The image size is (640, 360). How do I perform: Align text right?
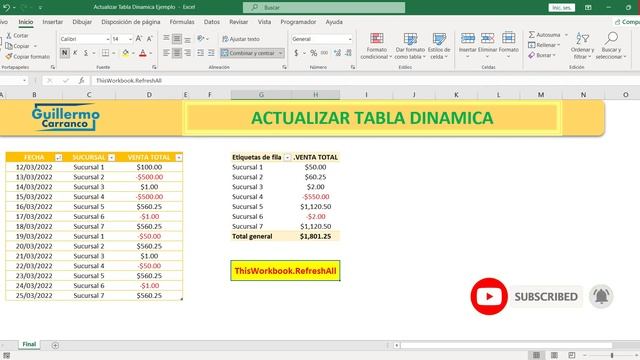coord(187,53)
